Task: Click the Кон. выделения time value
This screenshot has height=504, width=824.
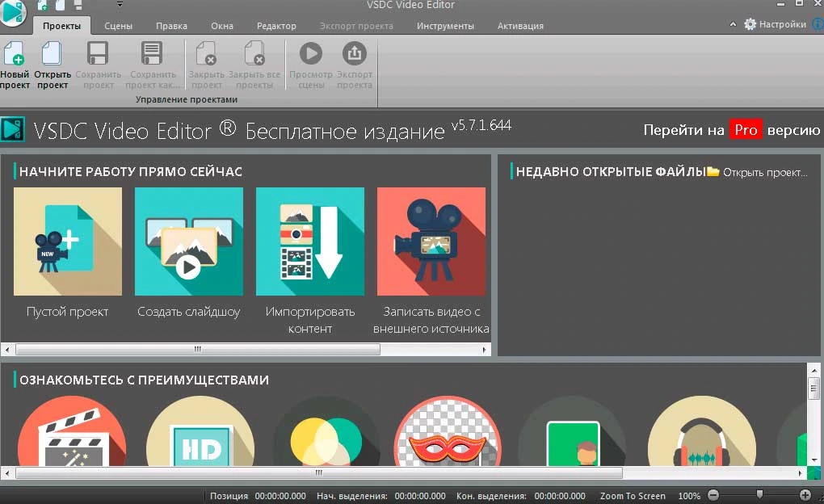Action: 560,496
